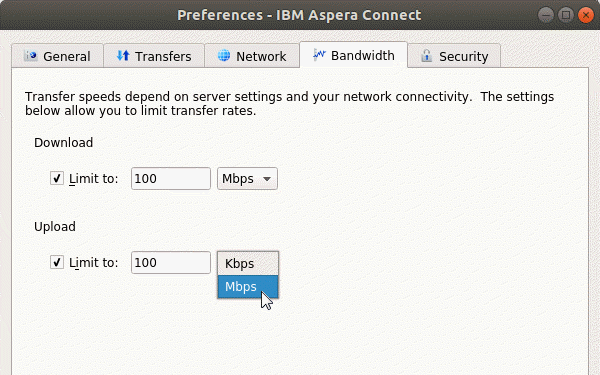Minimize the Preferences window

[x=546, y=15]
